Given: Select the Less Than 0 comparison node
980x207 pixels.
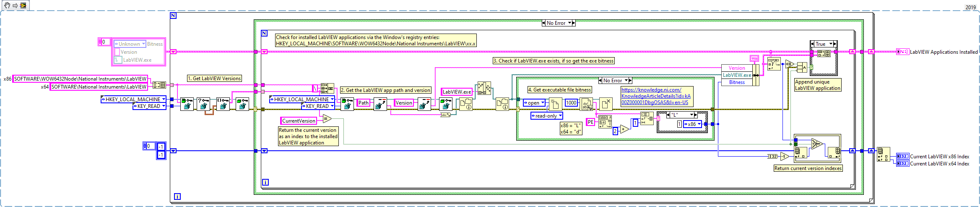Looking at the screenshot, I should pyautogui.click(x=790, y=65).
